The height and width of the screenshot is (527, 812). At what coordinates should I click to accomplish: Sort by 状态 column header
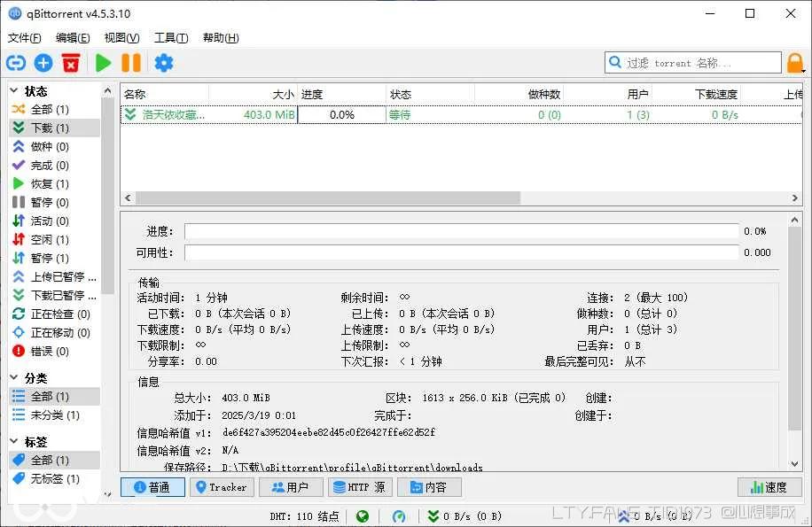pos(430,94)
